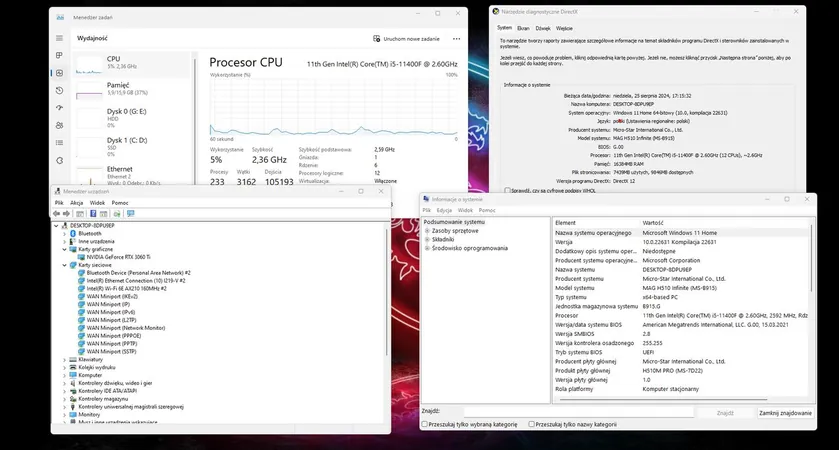
Task: Open Startup apps icon in Task Manager sidebar
Action: point(59,108)
